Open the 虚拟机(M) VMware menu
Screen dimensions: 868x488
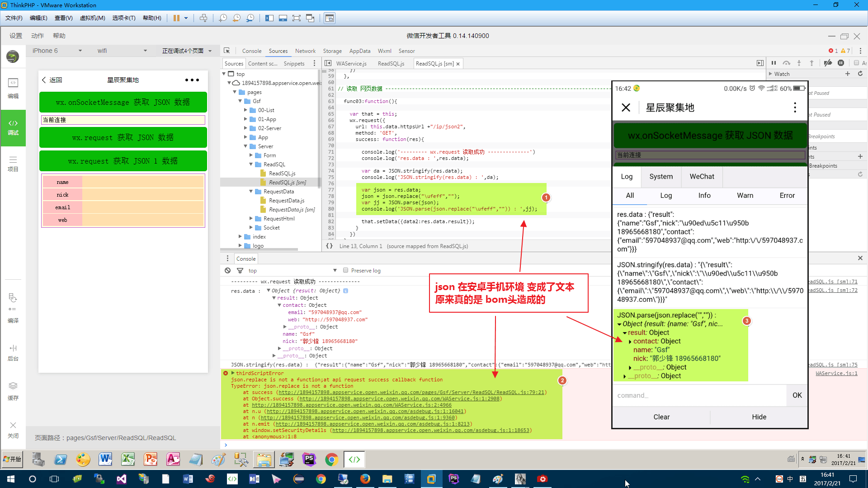pos(92,18)
